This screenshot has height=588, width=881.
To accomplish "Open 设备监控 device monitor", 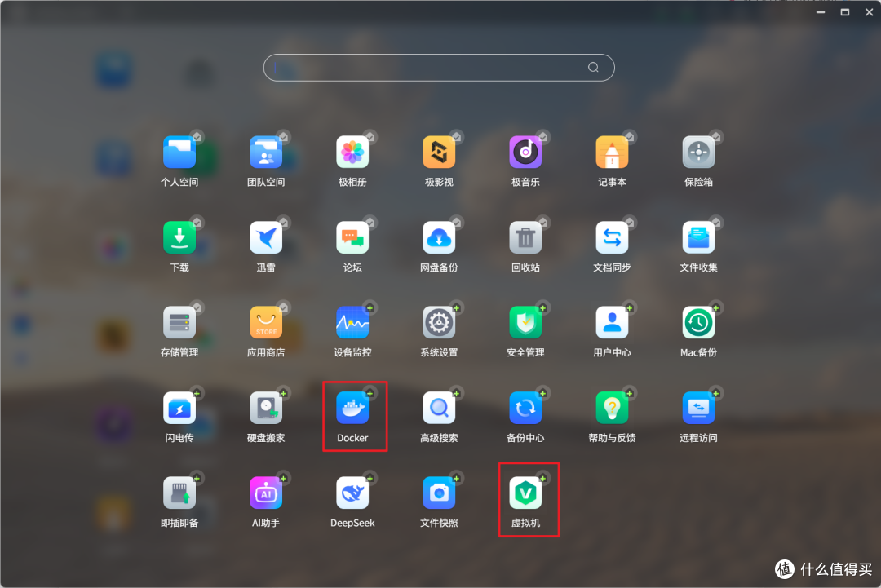I will pos(352,323).
